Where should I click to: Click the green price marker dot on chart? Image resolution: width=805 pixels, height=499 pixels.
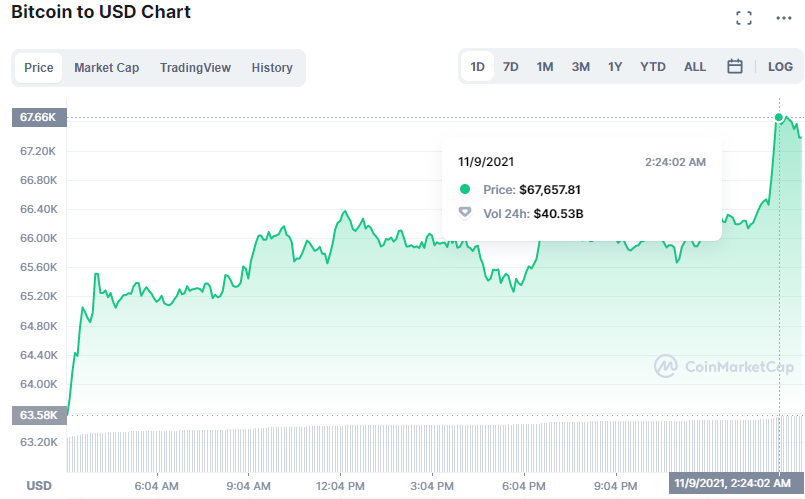click(779, 118)
